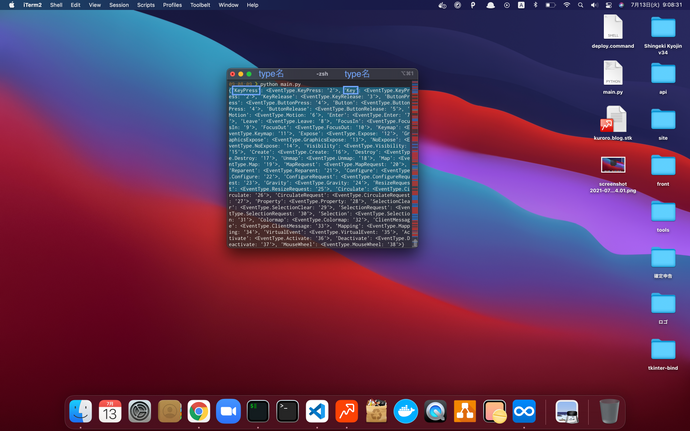Open Finder from the dock
This screenshot has height=431, width=690.
tap(81, 411)
